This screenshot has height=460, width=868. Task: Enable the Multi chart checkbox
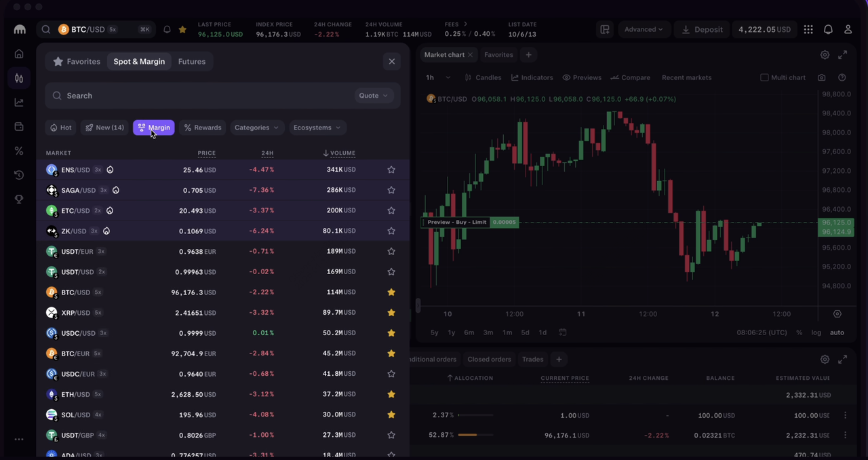coord(764,77)
